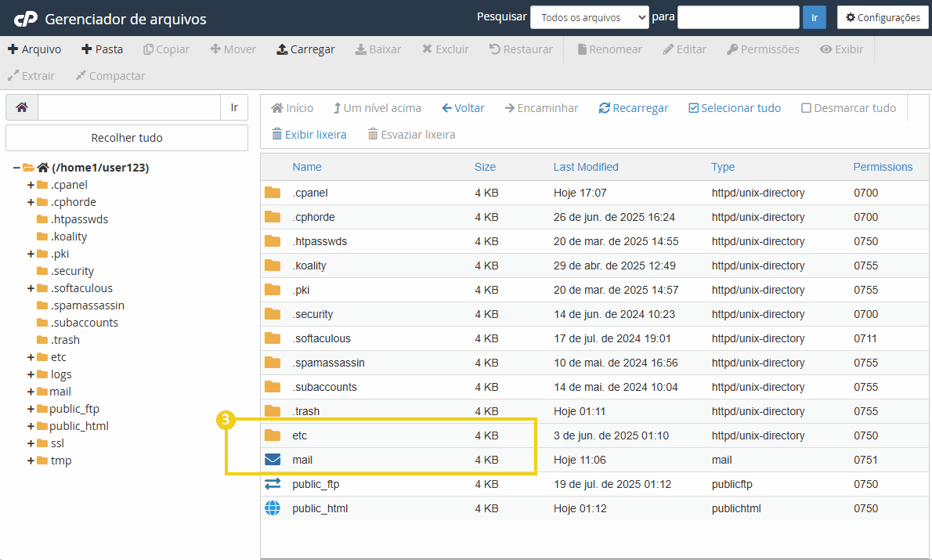The image size is (932, 560).
Task: Click the Exibir view item
Action: 842,49
